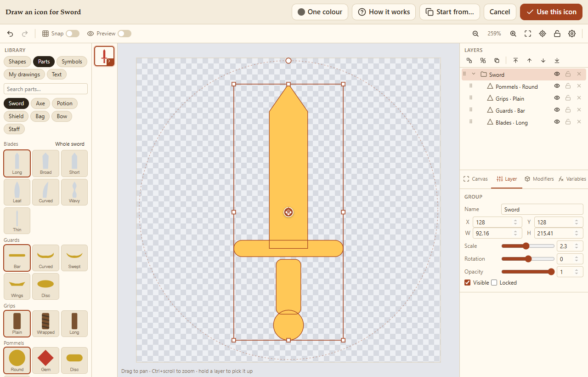Choose the Wings guard part

[17, 286]
